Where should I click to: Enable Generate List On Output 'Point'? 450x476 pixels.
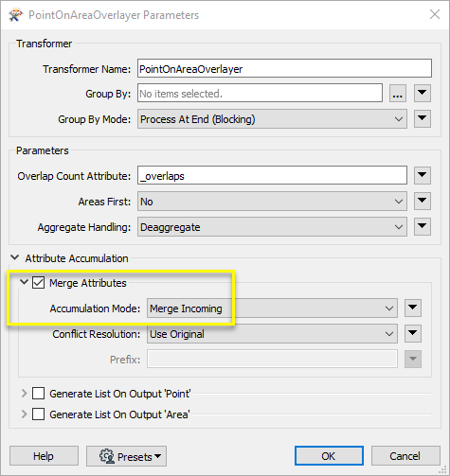coord(38,394)
